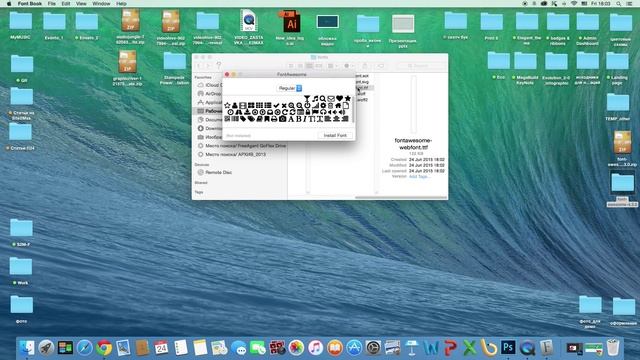The width and height of the screenshot is (640, 360).
Task: Click the Downloads item in Finder sidebar
Action: click(x=210, y=128)
